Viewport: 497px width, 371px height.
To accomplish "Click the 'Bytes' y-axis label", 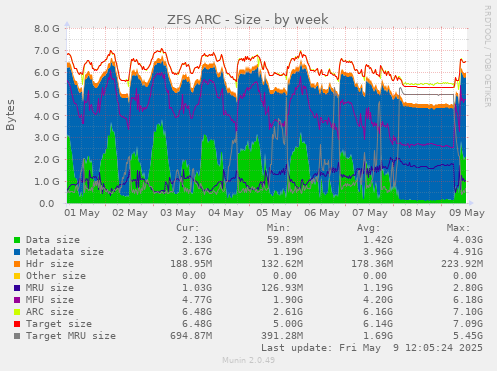I will pos(10,115).
